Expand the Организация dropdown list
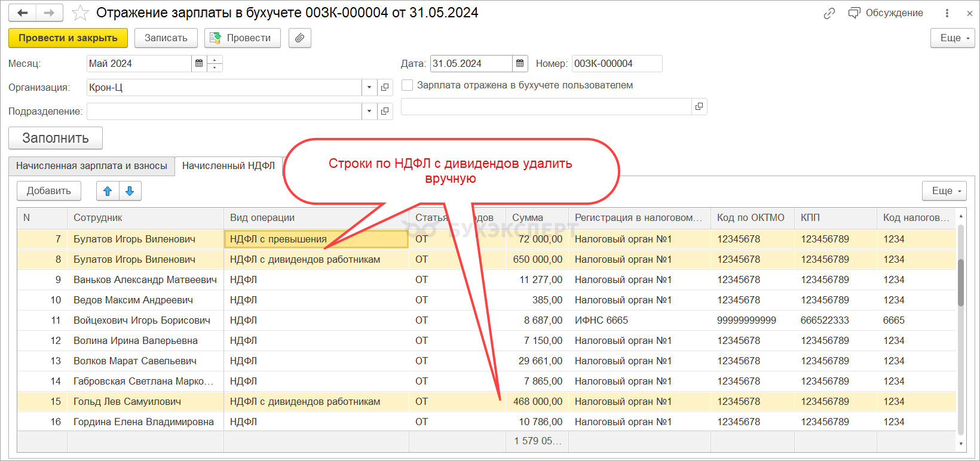Image resolution: width=980 pixels, height=461 pixels. pos(369,87)
